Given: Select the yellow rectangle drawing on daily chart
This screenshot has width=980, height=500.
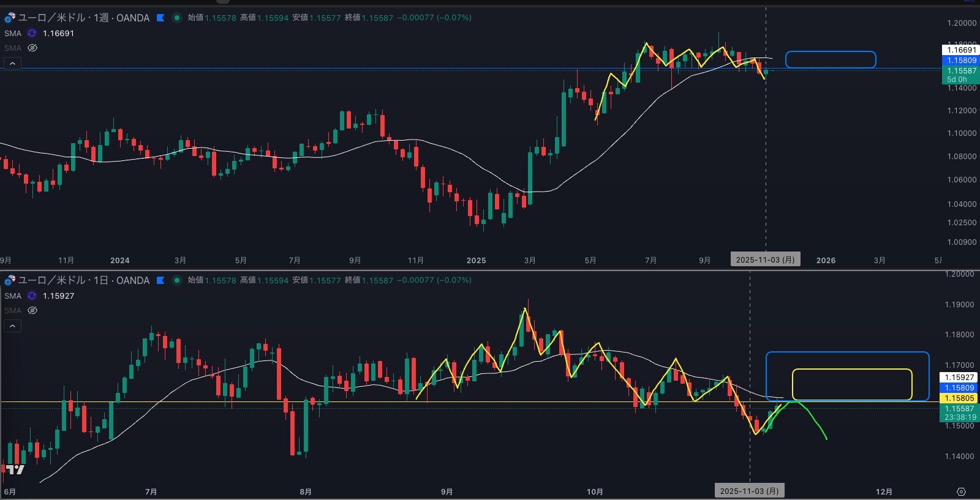Looking at the screenshot, I should 852,370.
